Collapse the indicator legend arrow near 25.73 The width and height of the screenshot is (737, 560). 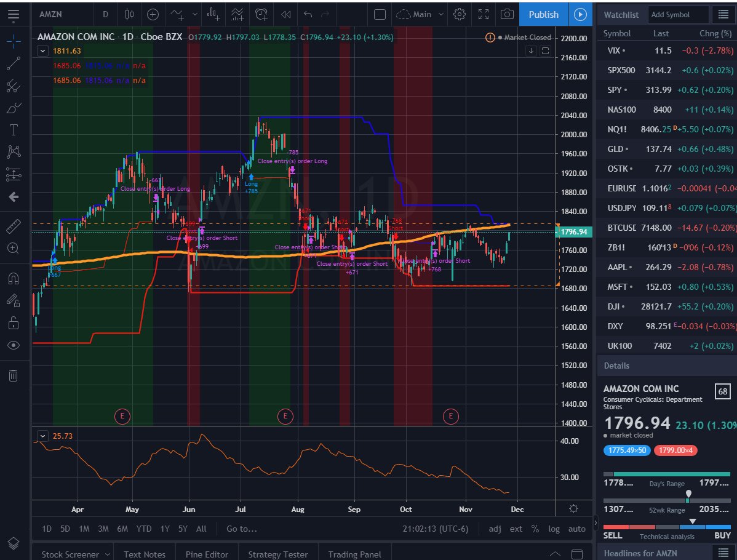click(x=43, y=436)
